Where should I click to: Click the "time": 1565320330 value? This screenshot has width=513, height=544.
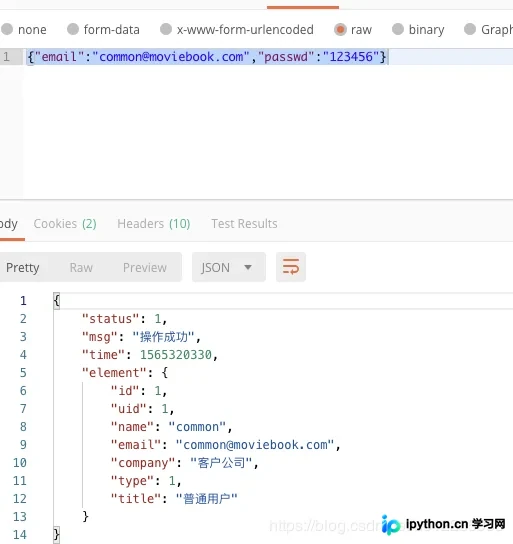tap(176, 355)
